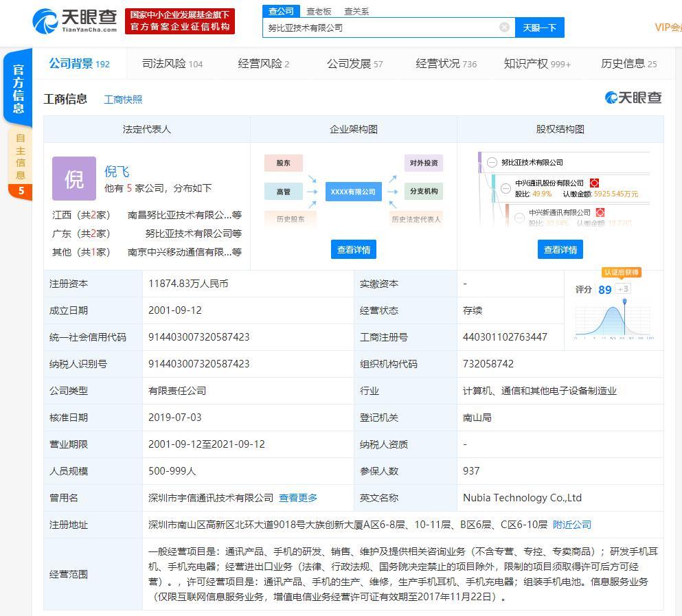Open 南京中兴移动通信有限...等 link
The width and height of the screenshot is (682, 616).
[185, 252]
